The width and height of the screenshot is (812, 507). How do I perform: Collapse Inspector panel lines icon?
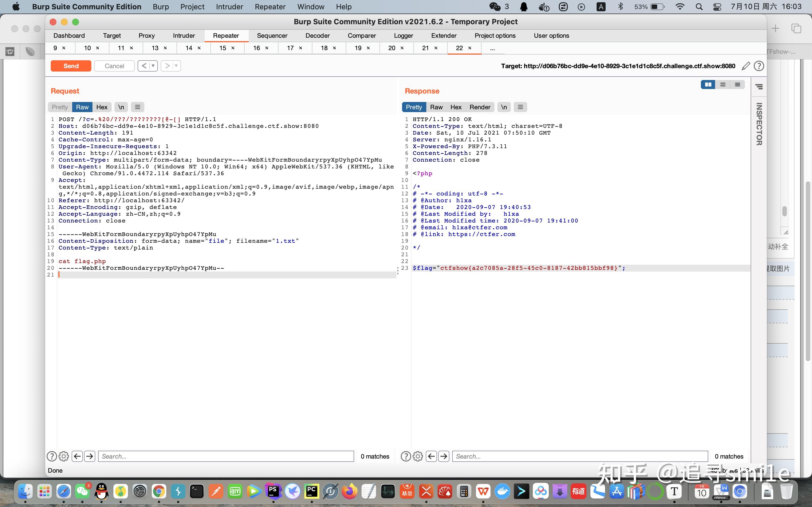tap(759, 87)
